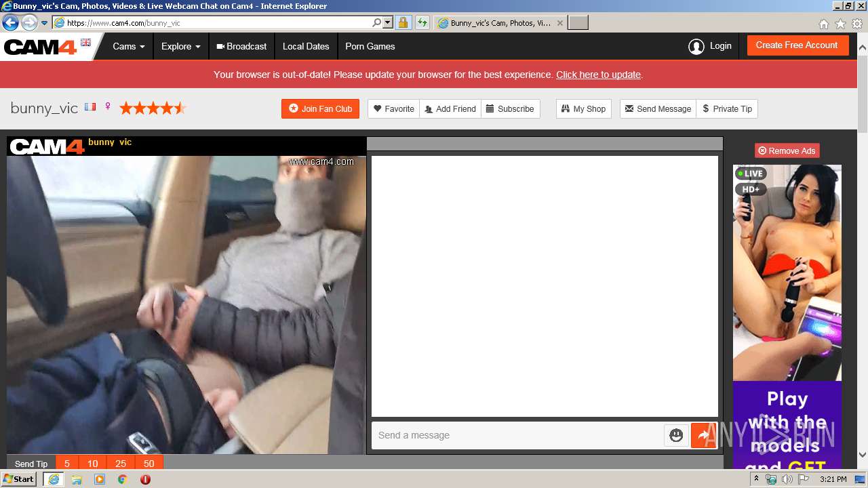This screenshot has width=868, height=488.
Task: Click the Action Center flag tray icon
Action: click(x=804, y=479)
